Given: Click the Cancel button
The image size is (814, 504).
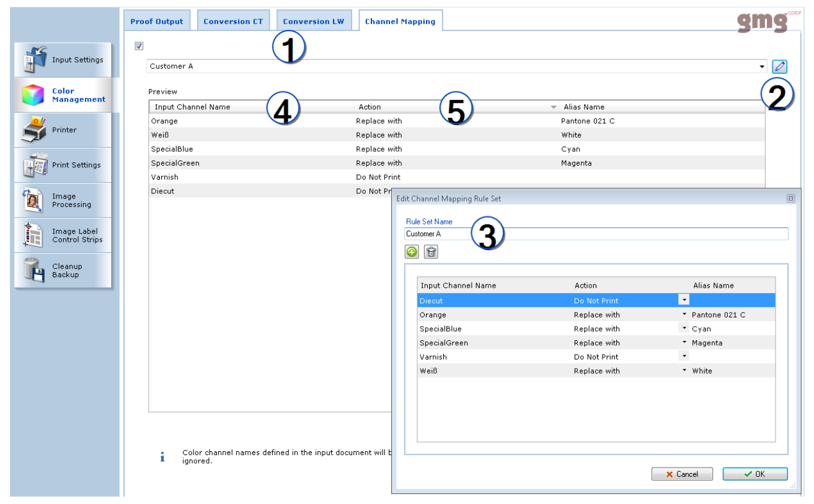Looking at the screenshot, I should pos(682,474).
